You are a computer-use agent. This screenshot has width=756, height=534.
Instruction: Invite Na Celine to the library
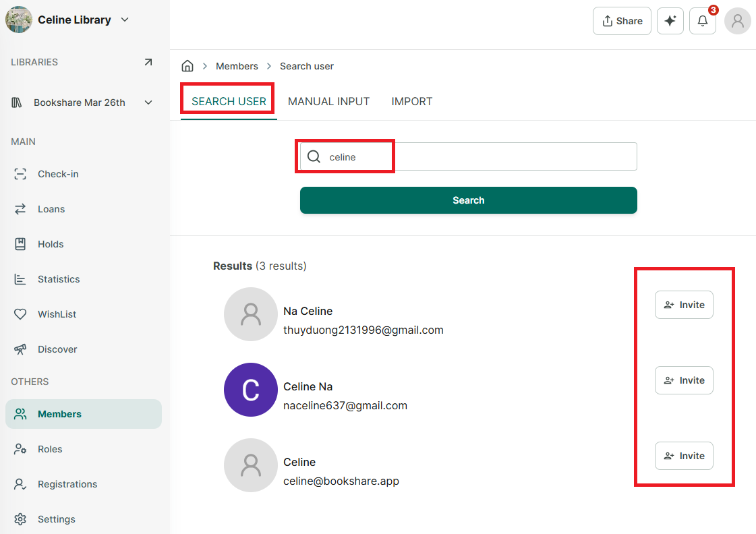point(684,305)
